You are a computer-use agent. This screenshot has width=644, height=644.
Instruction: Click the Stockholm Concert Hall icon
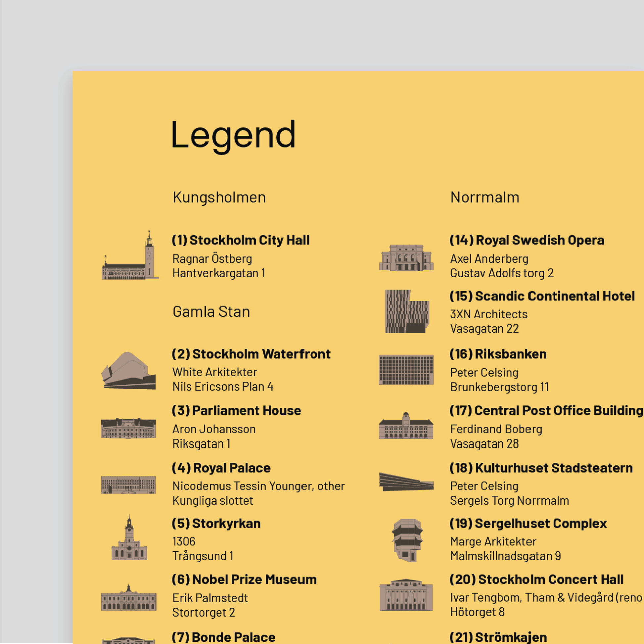click(406, 595)
